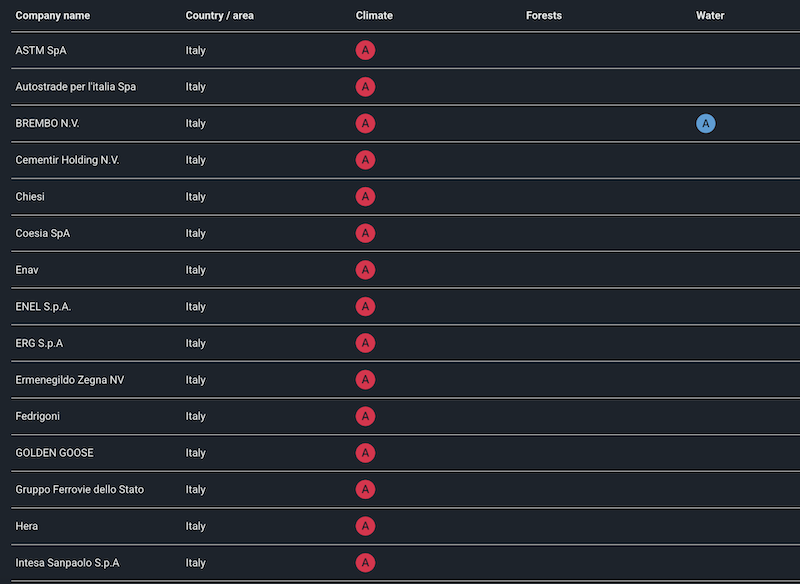Select Climate A badge for Hera
This screenshot has height=584, width=800.
[x=365, y=526]
